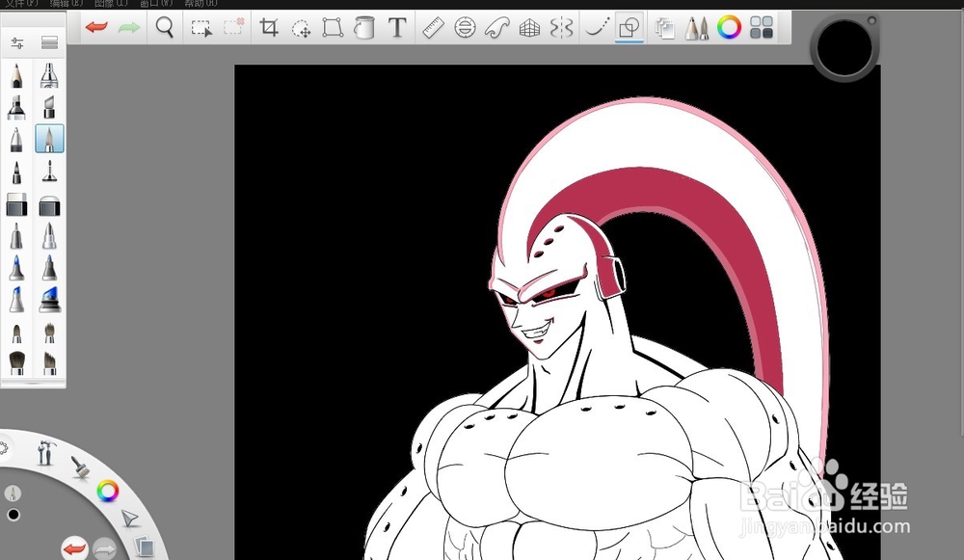Open Brush Properties sliders icon

(17, 42)
